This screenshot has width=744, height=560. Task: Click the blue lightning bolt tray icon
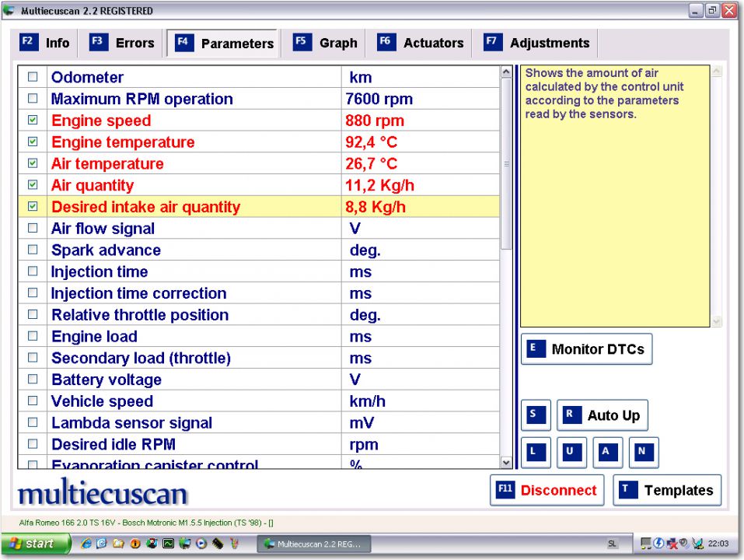click(658, 544)
